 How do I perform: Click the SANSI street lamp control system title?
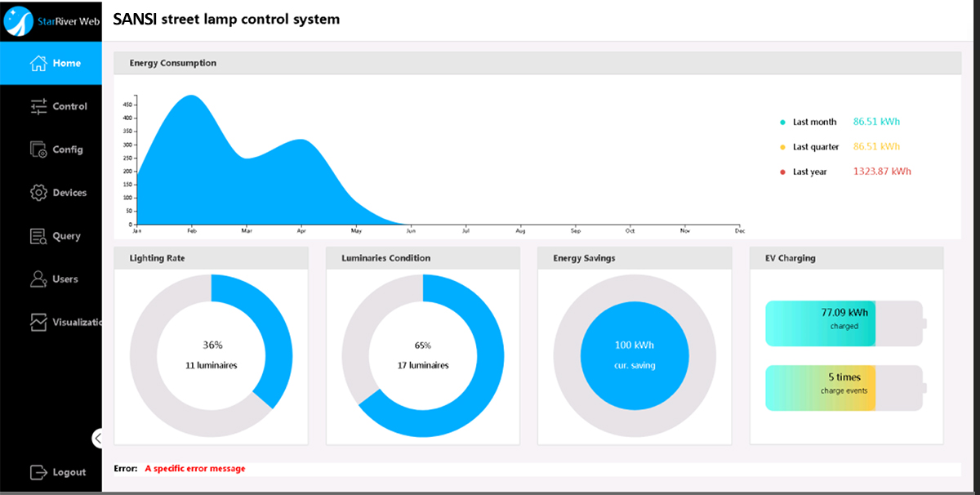[226, 19]
